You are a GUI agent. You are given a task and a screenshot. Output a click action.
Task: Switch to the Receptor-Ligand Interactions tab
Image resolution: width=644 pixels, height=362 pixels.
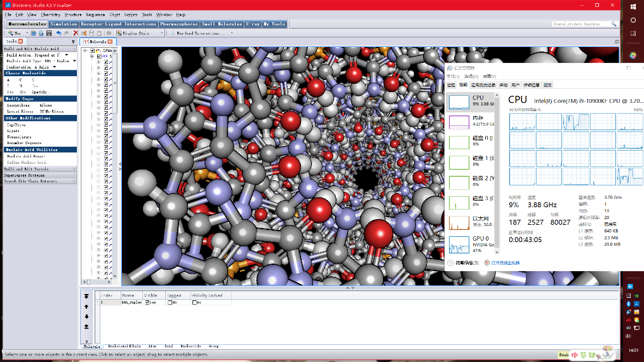119,24
